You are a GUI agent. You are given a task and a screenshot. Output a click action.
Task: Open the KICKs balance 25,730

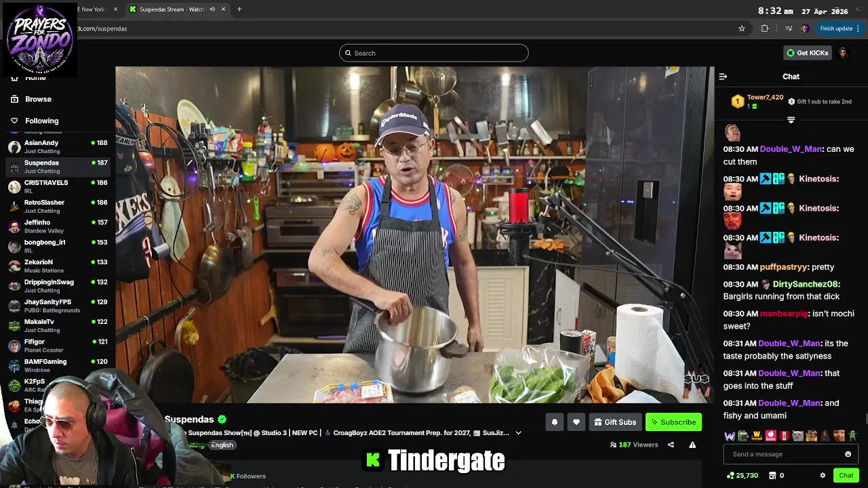742,476
